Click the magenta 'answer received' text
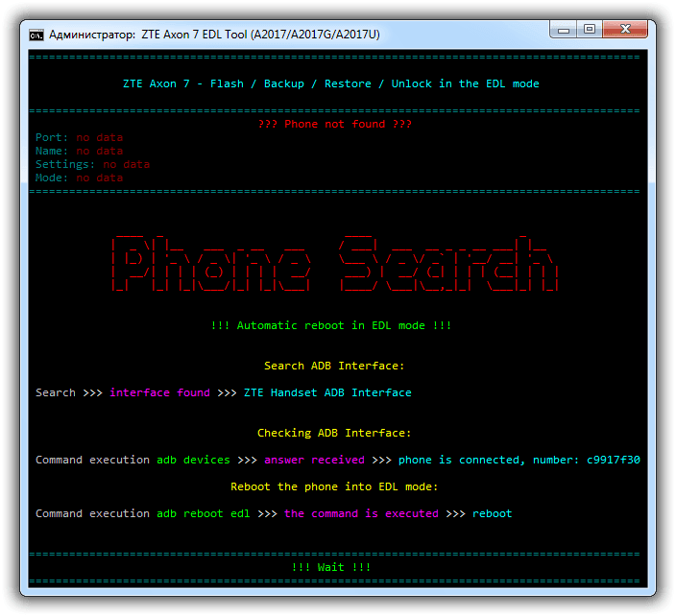The height and width of the screenshot is (616, 676). pos(314,460)
